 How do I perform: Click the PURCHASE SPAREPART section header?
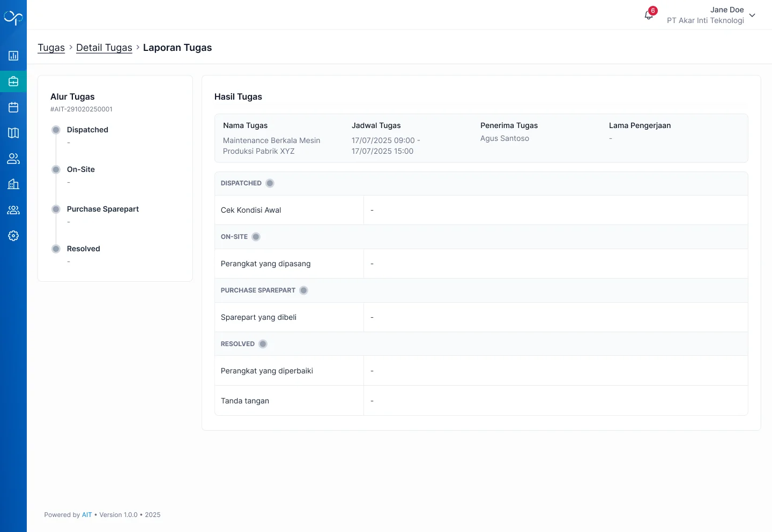[481, 290]
